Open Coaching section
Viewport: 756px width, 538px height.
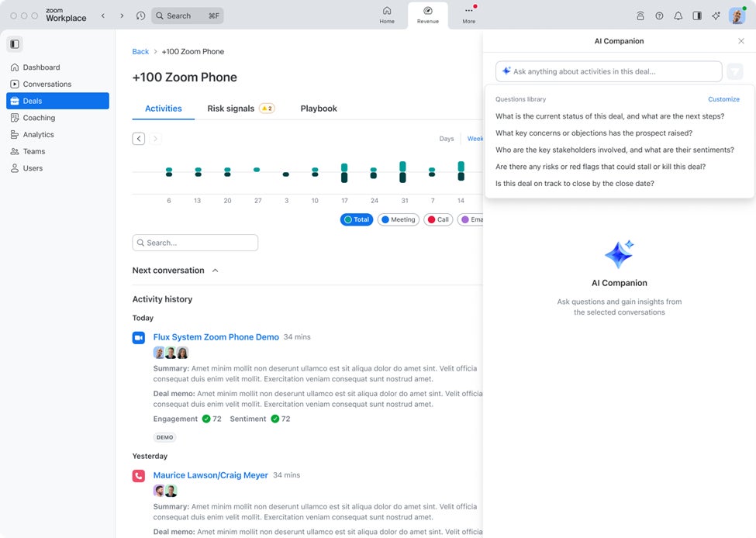pos(57,118)
